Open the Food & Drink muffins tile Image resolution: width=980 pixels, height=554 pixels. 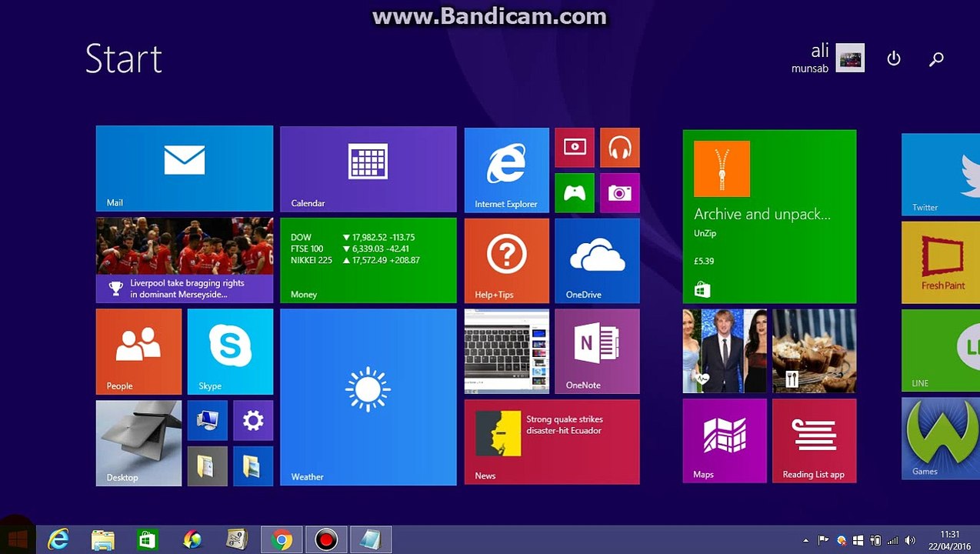[x=815, y=351]
